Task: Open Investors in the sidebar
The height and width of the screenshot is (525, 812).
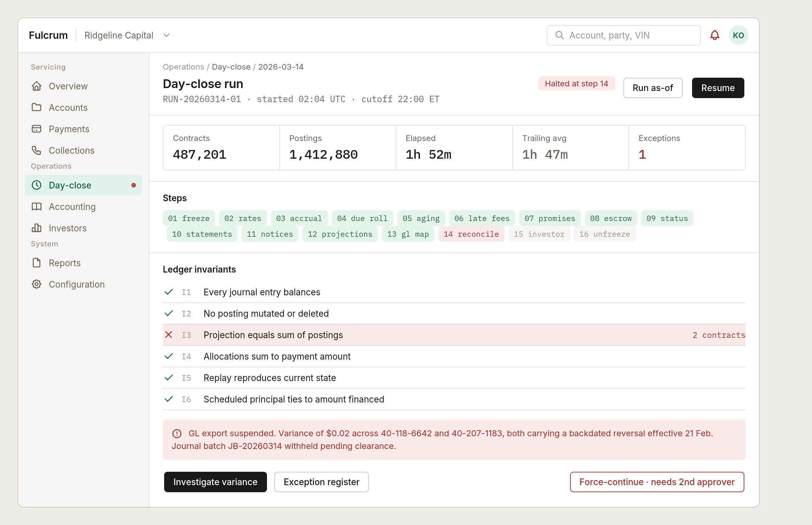Action: pos(83,228)
